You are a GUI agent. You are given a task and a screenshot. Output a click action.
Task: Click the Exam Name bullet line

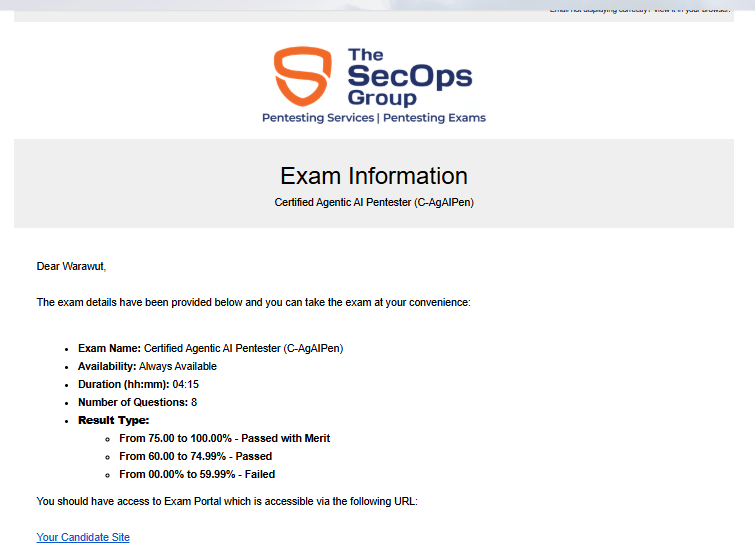210,348
